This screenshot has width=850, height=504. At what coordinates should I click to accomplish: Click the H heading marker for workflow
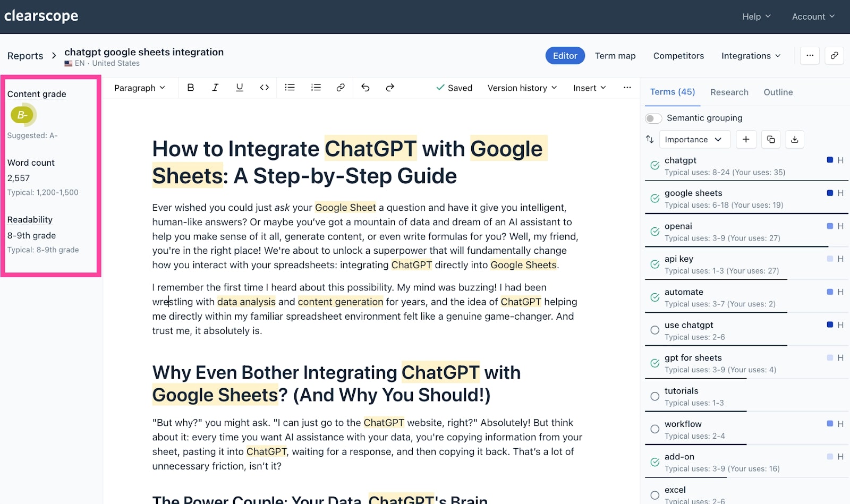point(840,424)
